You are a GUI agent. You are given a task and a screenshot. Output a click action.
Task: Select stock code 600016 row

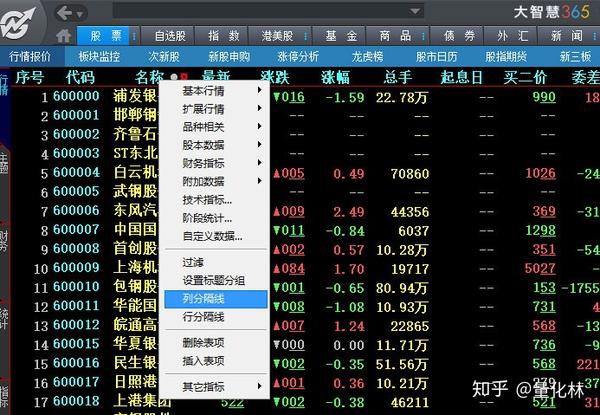pos(76,363)
